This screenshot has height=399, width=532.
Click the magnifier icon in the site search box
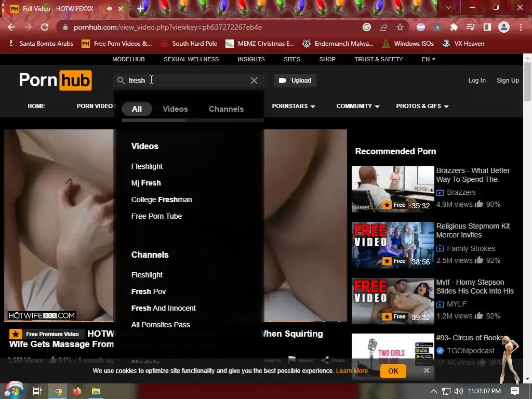121,81
